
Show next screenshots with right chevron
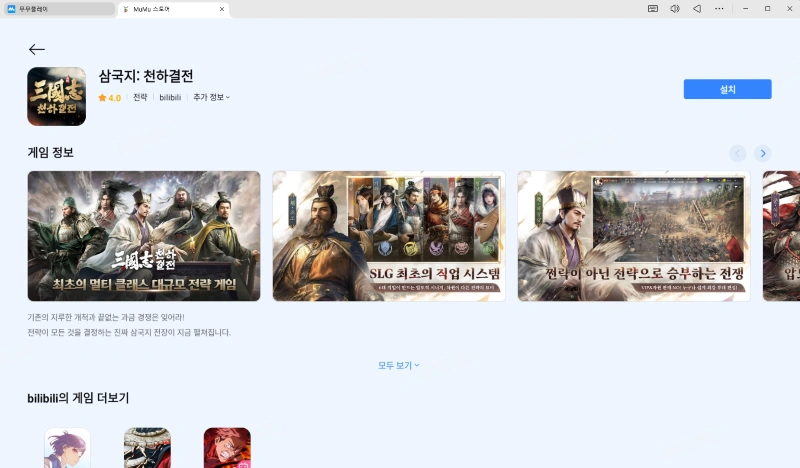(x=763, y=153)
